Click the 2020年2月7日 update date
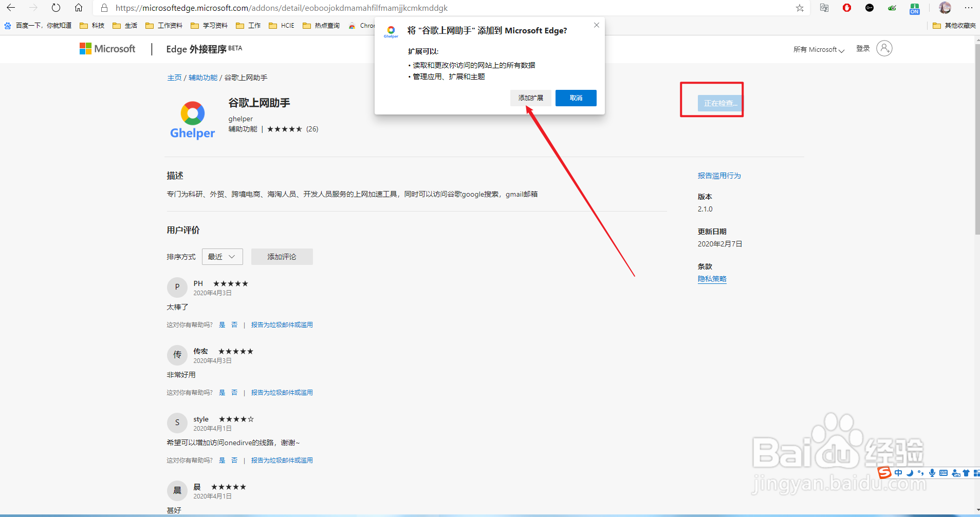980x517 pixels. [x=720, y=244]
